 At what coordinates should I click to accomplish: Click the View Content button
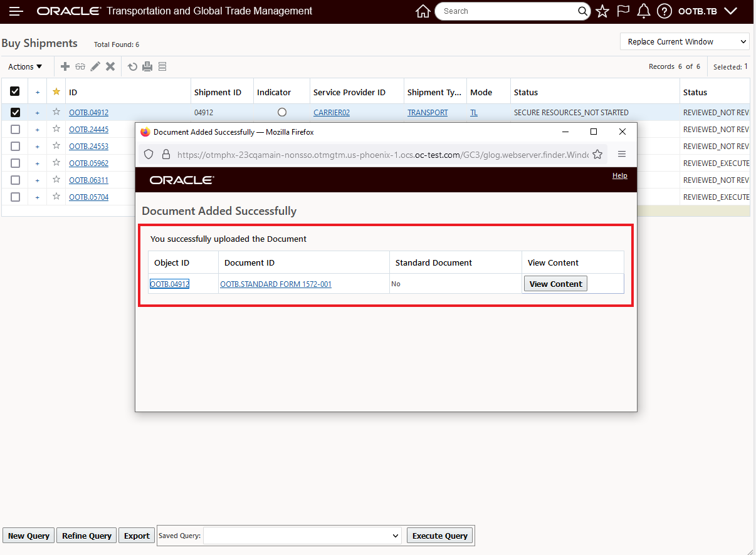555,284
